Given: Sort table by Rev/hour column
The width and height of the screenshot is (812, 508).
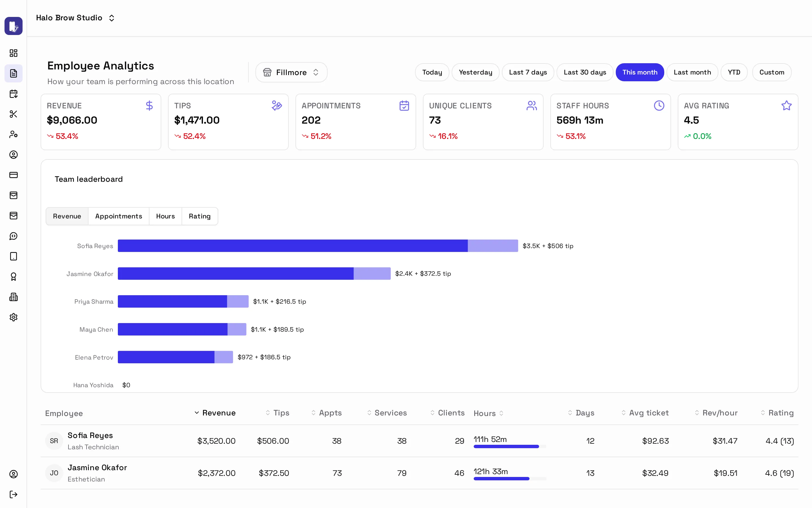Looking at the screenshot, I should tap(716, 413).
